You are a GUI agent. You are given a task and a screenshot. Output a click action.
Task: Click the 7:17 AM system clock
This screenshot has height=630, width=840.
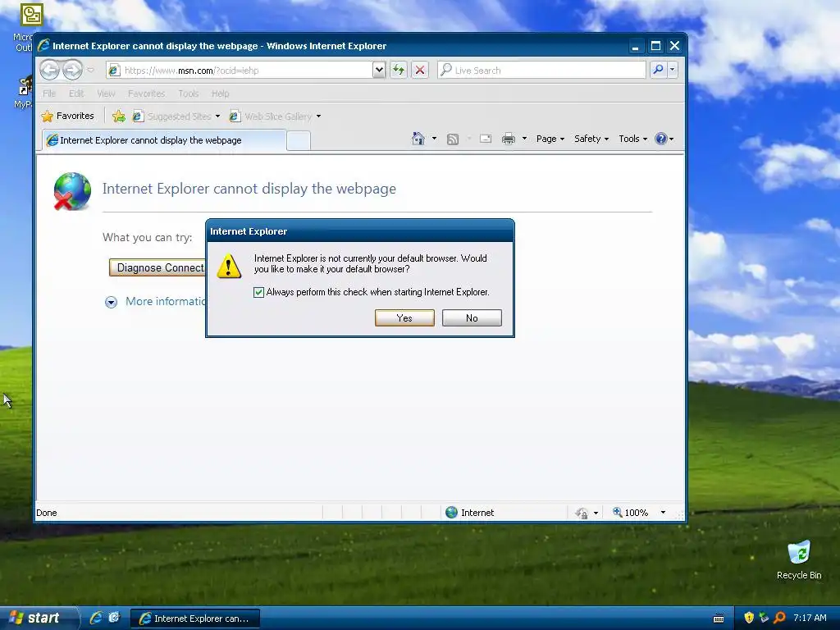[810, 618]
